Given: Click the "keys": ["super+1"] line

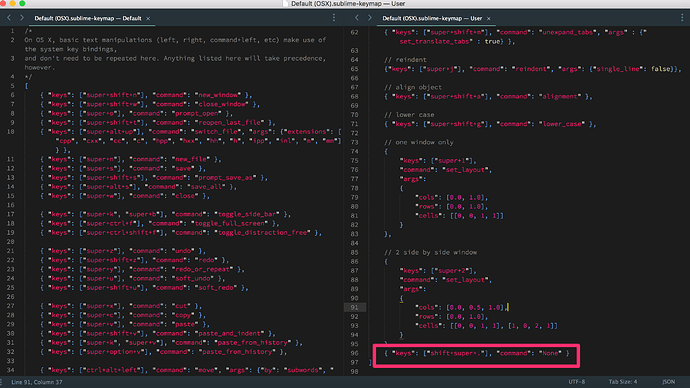Looking at the screenshot, I should tap(438, 161).
